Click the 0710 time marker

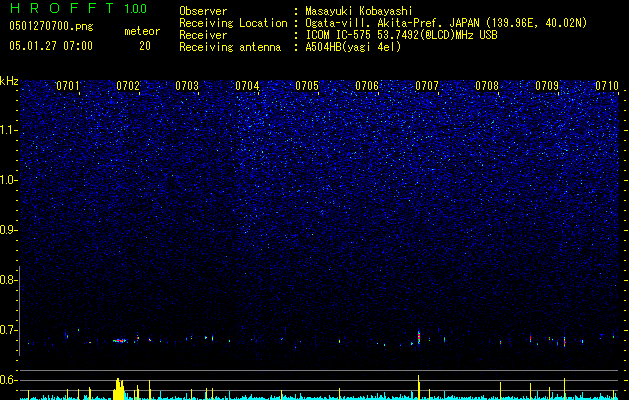point(607,85)
